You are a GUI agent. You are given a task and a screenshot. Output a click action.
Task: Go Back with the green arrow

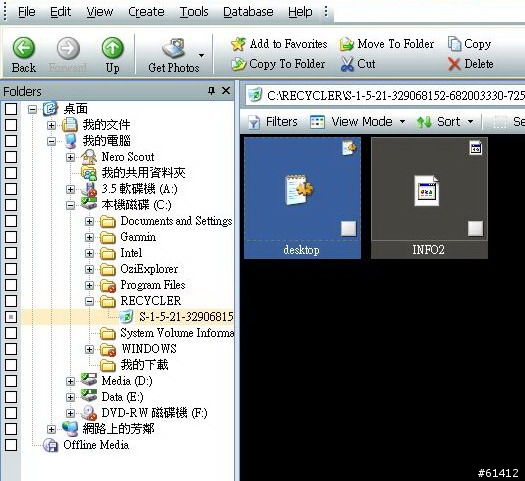tap(23, 55)
